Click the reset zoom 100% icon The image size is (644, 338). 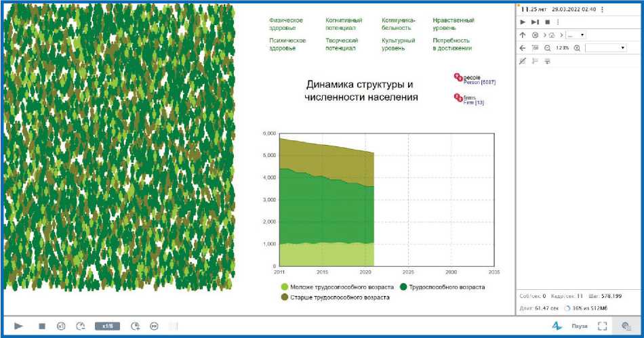535,48
